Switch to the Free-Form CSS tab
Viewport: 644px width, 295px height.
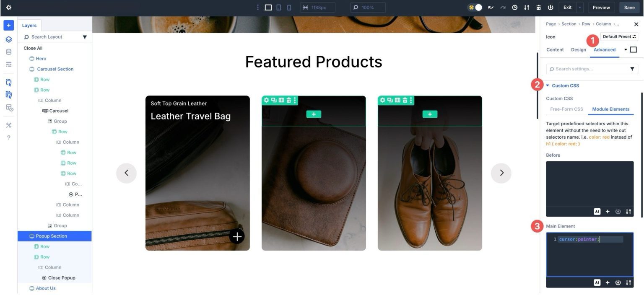pyautogui.click(x=566, y=109)
